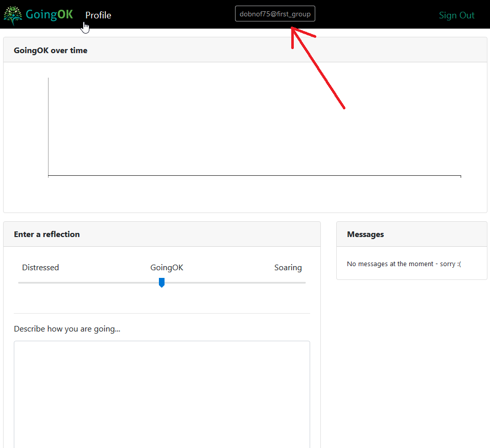Screen dimensions: 490x448
Task: Click the 'GoingOK over time' panel header
Action: (51, 50)
